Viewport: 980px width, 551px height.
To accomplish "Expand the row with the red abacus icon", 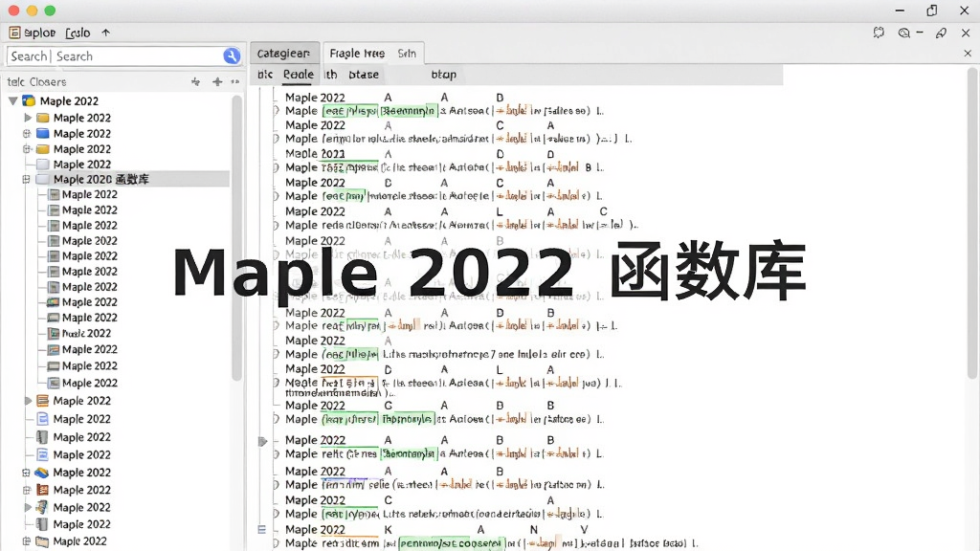I will pyautogui.click(x=26, y=490).
